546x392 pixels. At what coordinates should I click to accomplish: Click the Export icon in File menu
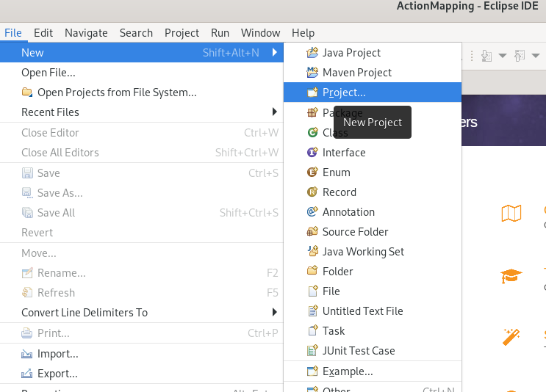point(26,374)
